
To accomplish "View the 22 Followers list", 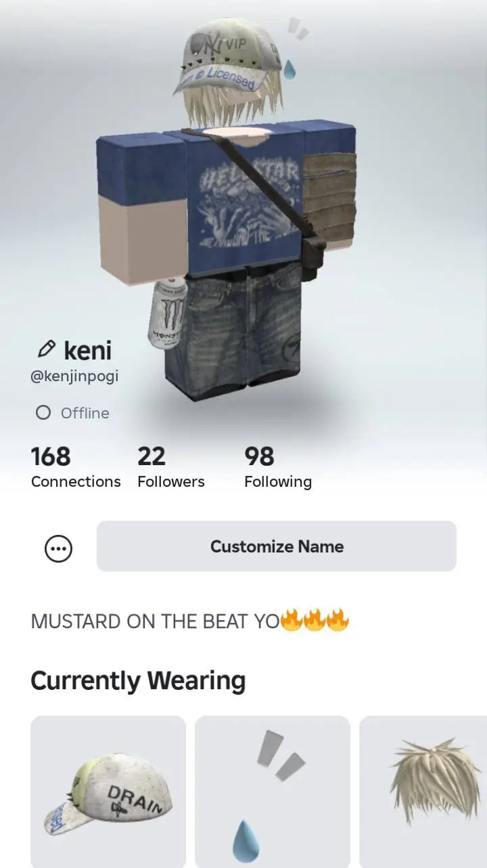I will pos(171,467).
